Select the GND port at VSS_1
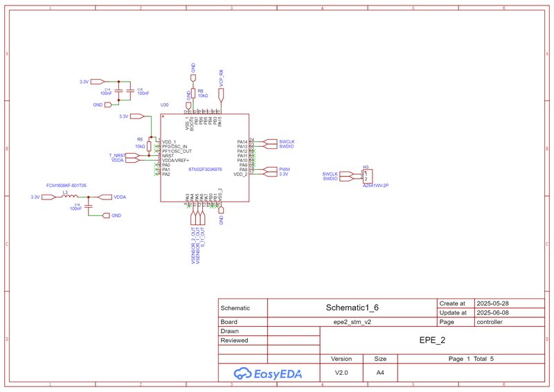 (188, 106)
